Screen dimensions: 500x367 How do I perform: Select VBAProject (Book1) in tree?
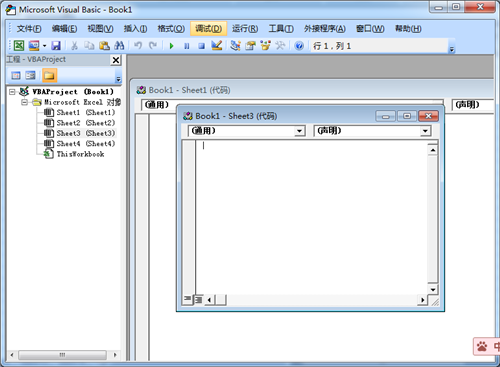click(73, 92)
